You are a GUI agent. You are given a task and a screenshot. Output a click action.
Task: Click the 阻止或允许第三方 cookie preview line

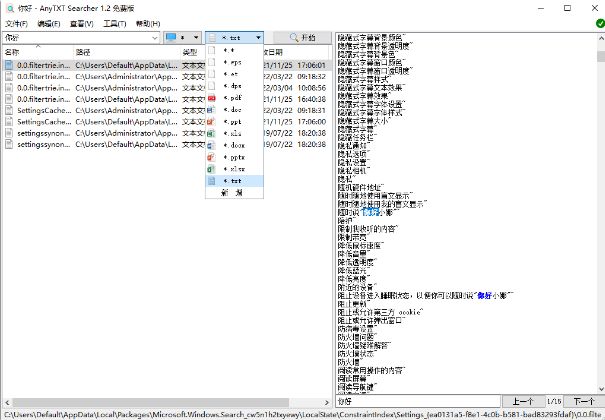point(380,312)
